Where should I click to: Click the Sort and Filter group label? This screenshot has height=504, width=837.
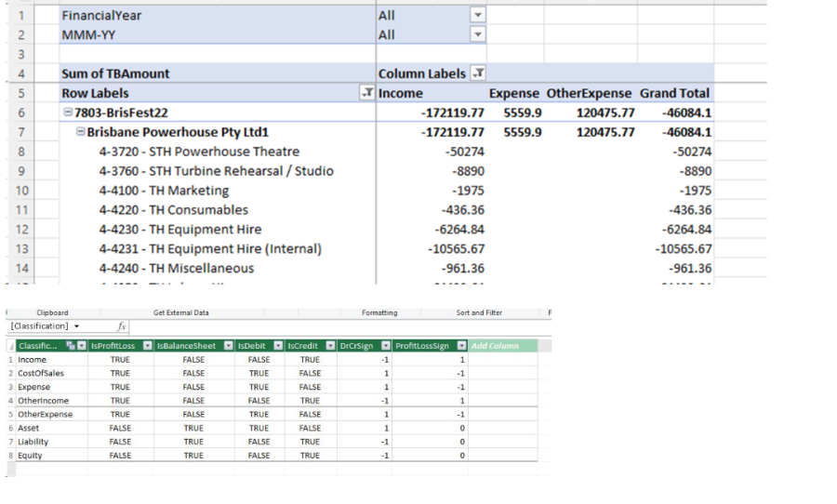[479, 312]
